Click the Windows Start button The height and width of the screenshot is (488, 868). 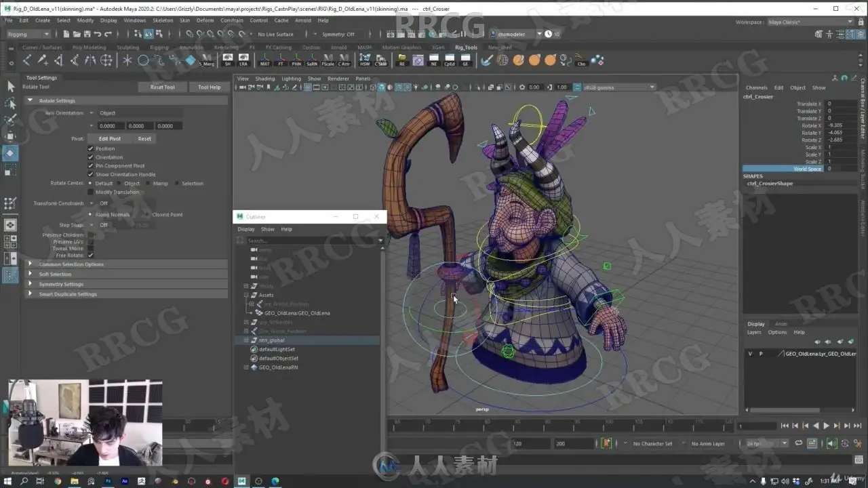pyautogui.click(x=7, y=481)
